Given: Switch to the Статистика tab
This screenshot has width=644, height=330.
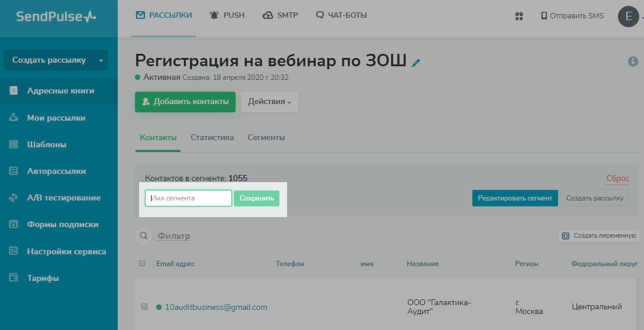Looking at the screenshot, I should tap(212, 138).
